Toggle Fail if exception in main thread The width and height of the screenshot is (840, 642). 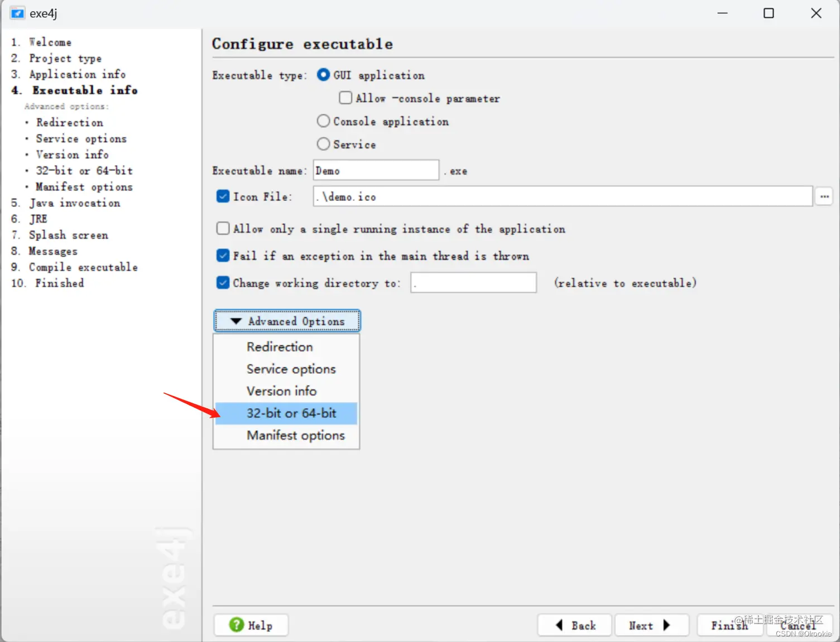pyautogui.click(x=223, y=255)
